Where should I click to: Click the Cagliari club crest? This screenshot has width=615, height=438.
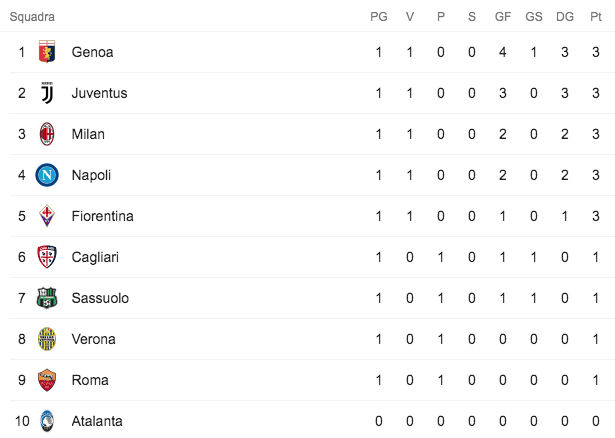tap(47, 257)
